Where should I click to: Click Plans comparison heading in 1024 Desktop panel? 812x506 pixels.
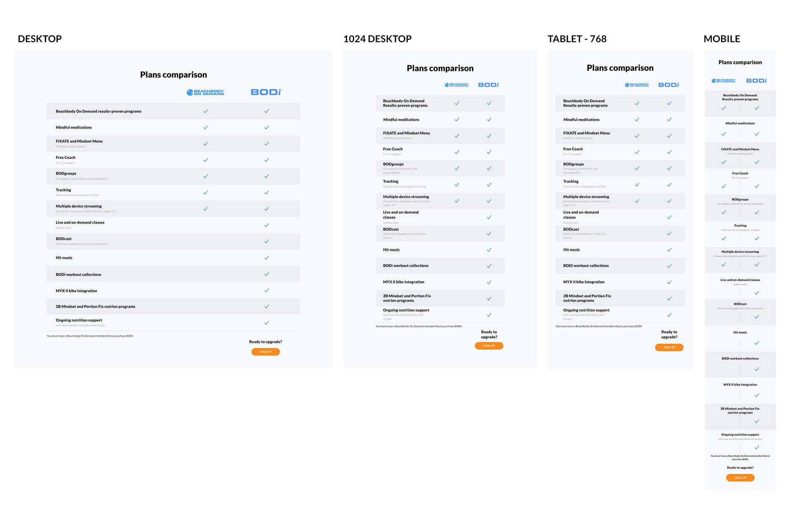click(x=440, y=68)
